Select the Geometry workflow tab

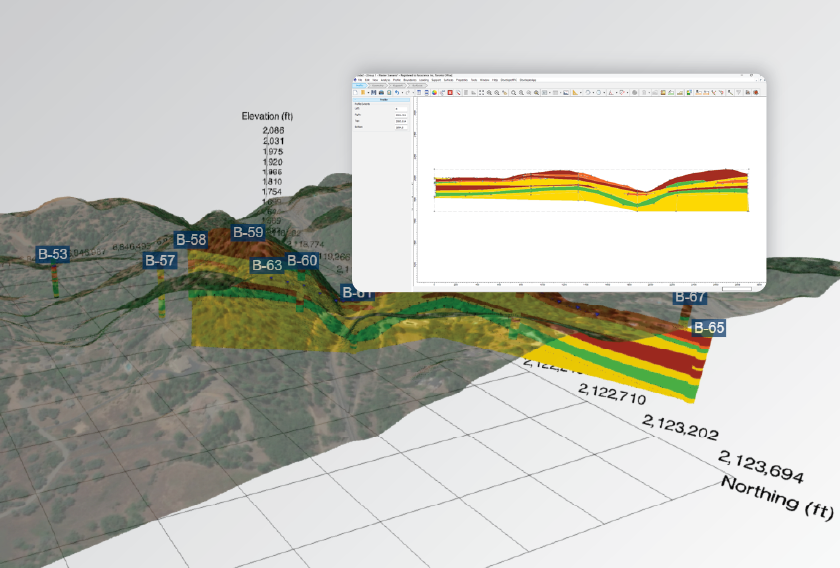click(x=378, y=85)
